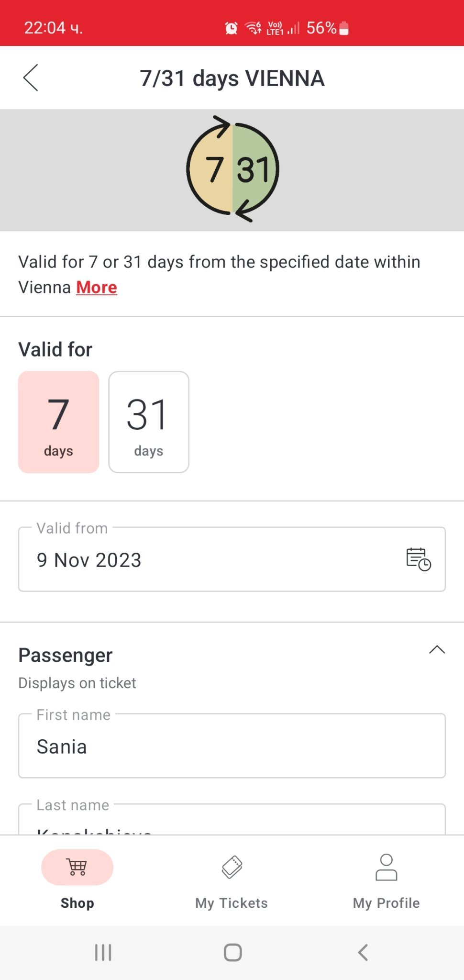Image resolution: width=464 pixels, height=980 pixels.
Task: Tap the shopping cart Shop icon
Action: click(77, 867)
